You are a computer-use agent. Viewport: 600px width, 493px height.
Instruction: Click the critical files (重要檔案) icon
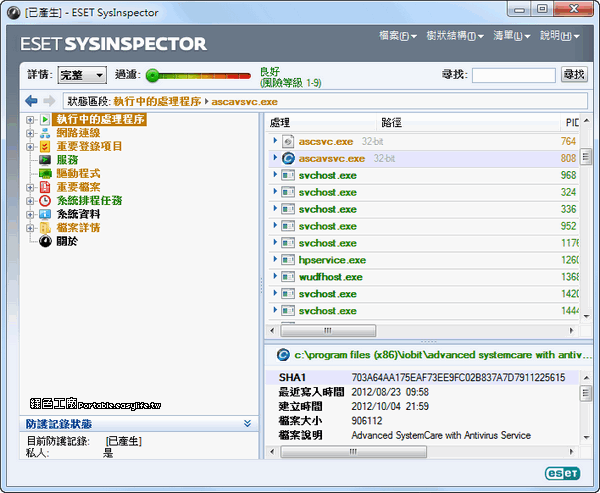(45, 187)
